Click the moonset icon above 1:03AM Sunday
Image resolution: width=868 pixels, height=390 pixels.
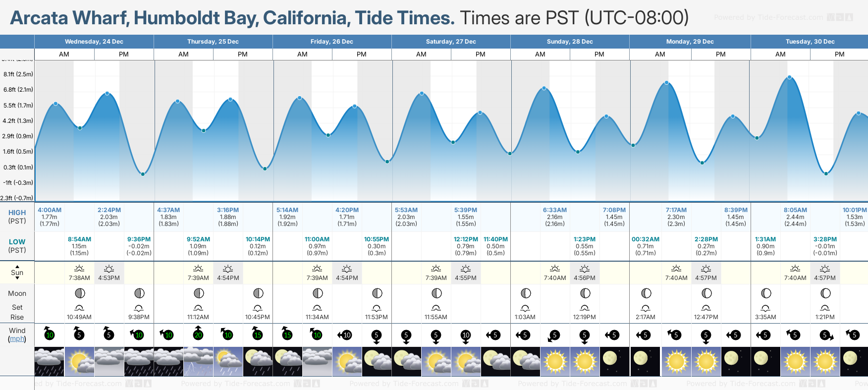(525, 308)
